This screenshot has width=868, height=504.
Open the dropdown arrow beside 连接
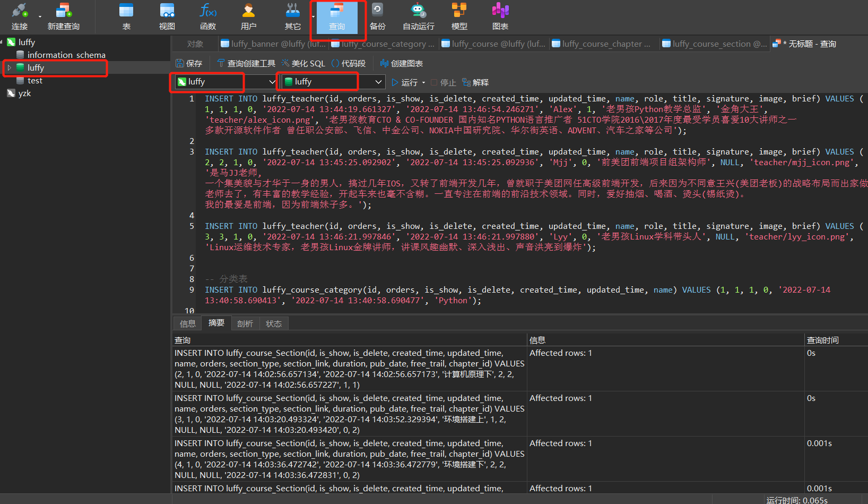point(40,16)
